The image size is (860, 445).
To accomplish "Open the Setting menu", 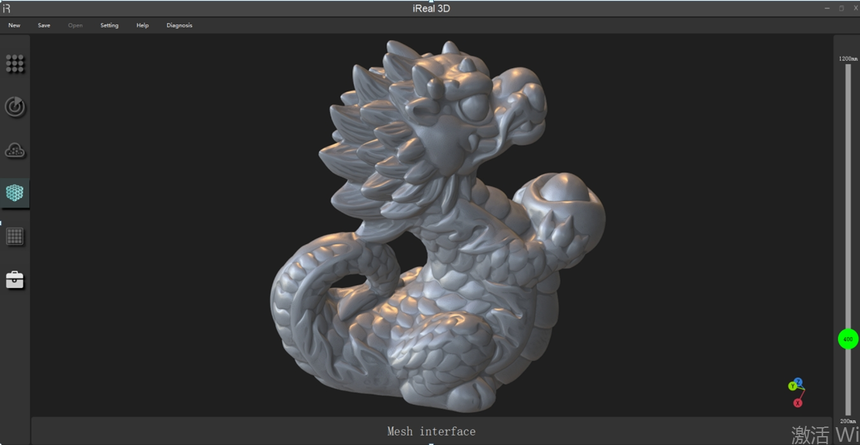I will (x=109, y=25).
